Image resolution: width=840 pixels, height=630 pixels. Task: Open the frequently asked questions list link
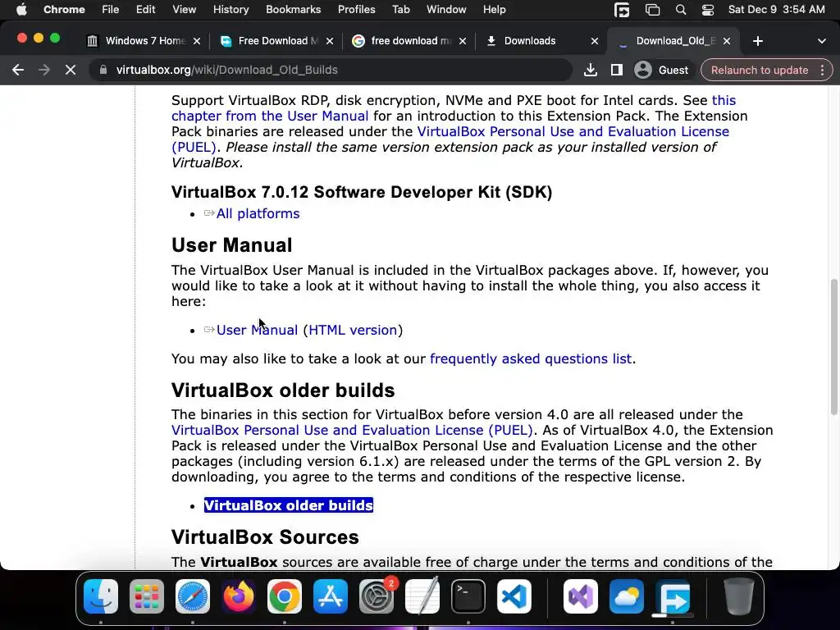click(531, 359)
